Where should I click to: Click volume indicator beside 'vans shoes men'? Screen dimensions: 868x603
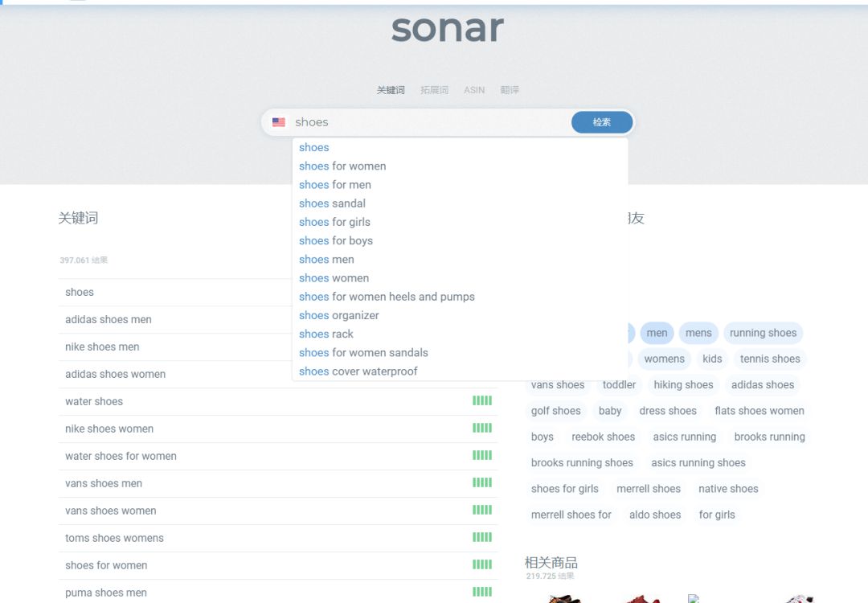click(482, 483)
